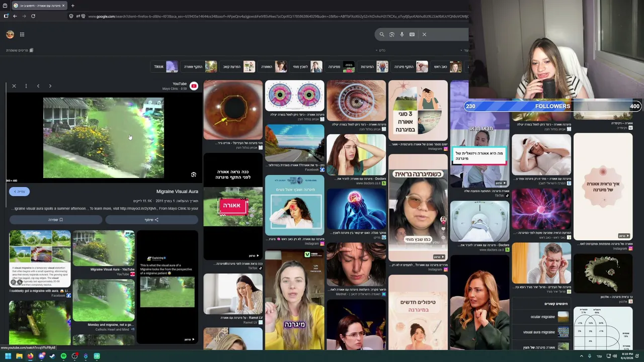Screen dimensions: 644x362
Task: Open the brown eye iris image result
Action: (x=233, y=110)
